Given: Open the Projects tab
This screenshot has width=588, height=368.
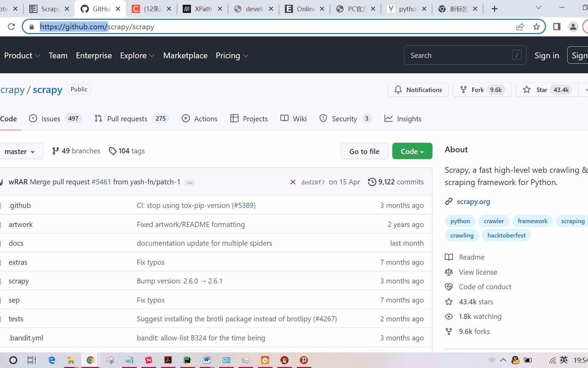Looking at the screenshot, I should click(x=249, y=119).
